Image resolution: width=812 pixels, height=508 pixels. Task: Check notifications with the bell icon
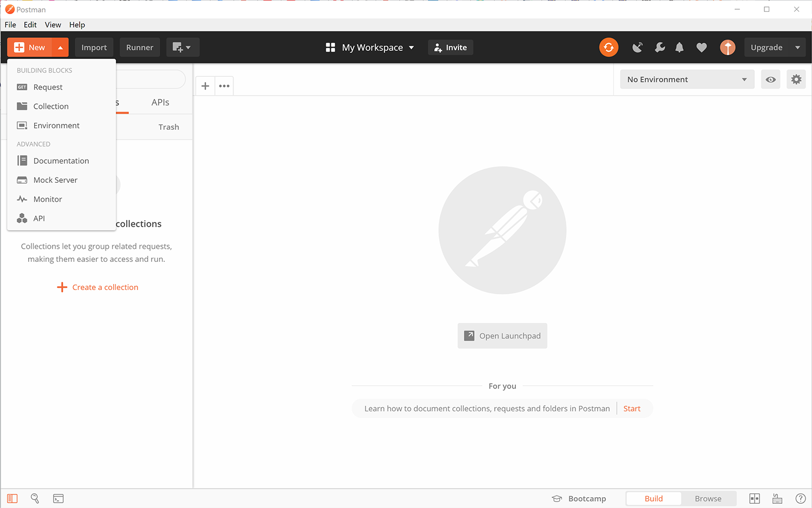(x=679, y=48)
